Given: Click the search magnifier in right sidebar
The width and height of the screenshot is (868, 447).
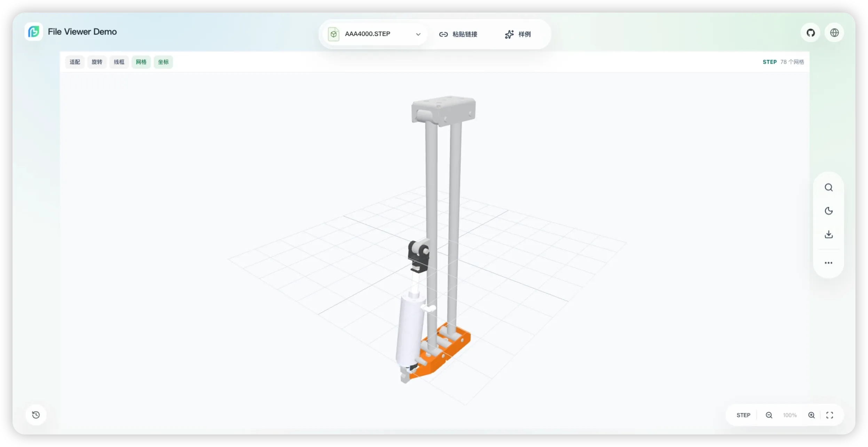Looking at the screenshot, I should click(x=829, y=188).
